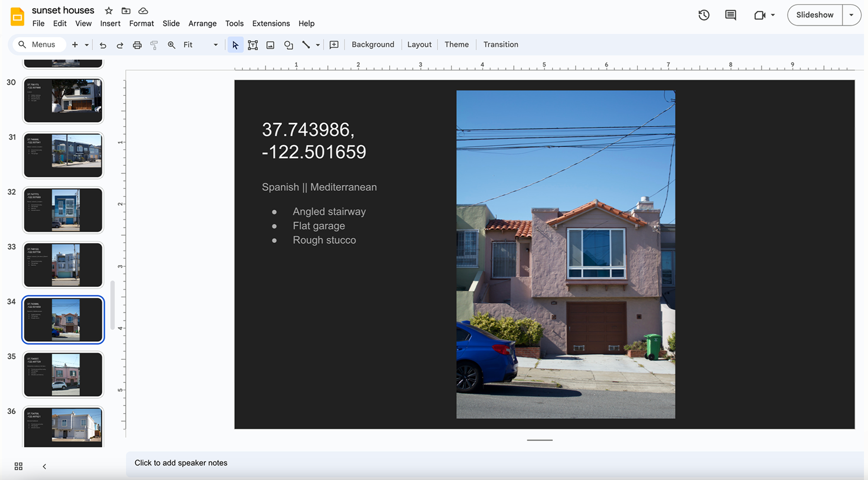Click the Flat garage bullet
The height and width of the screenshot is (480, 868).
[319, 226]
